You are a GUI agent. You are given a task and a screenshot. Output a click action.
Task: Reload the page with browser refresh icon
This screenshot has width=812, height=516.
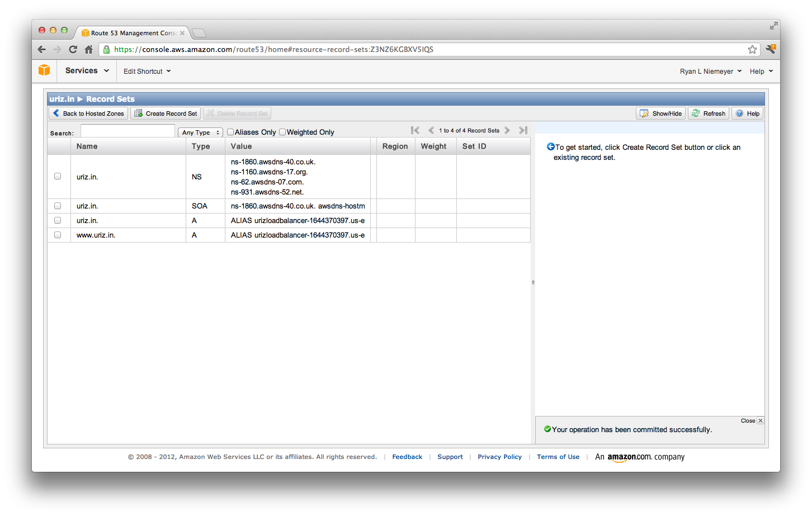point(73,49)
